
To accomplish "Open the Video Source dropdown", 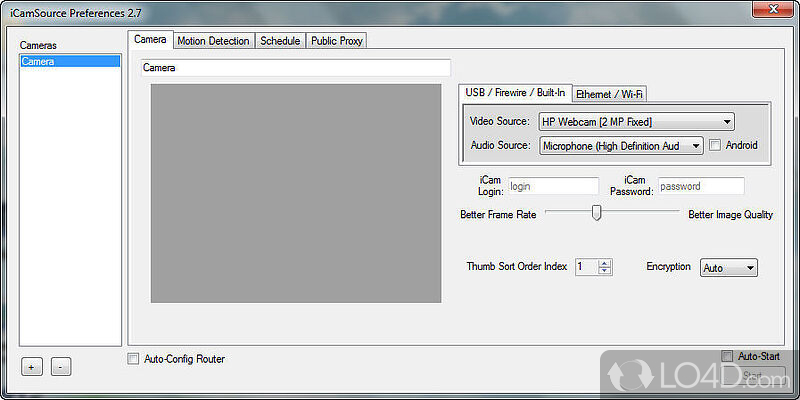I will coord(637,121).
